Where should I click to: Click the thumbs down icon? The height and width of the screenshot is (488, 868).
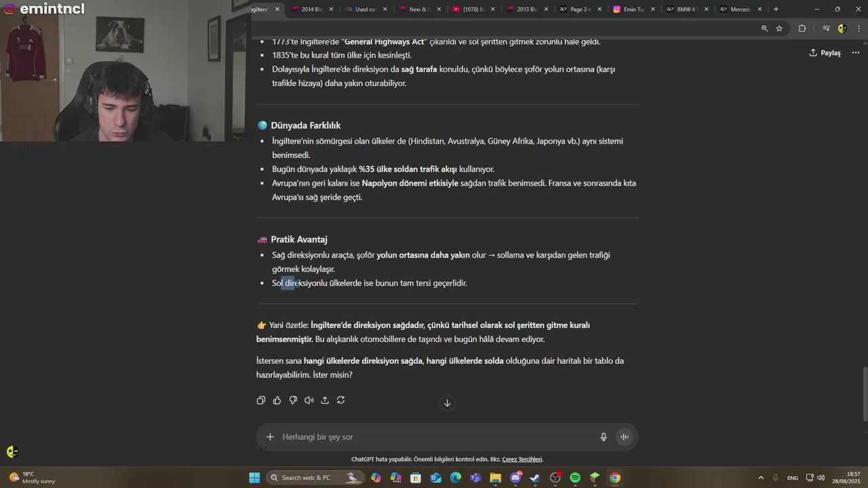pyautogui.click(x=293, y=401)
